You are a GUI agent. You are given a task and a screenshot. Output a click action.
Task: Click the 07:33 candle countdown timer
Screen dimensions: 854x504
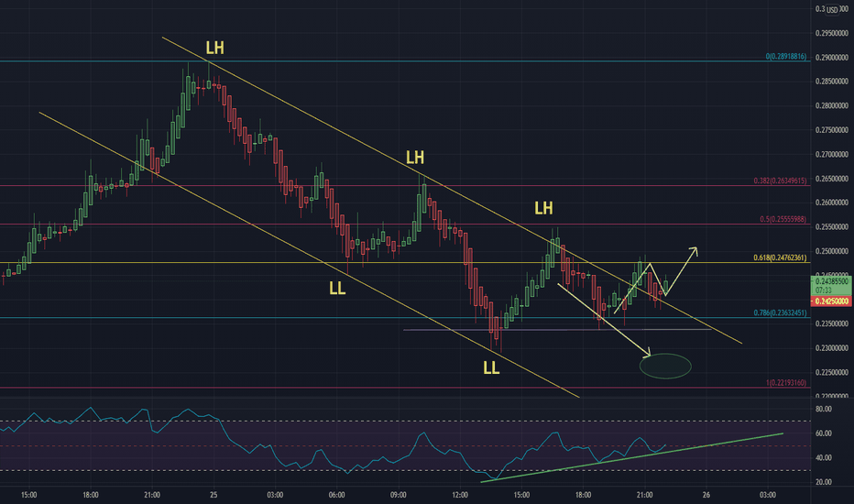pyautogui.click(x=823, y=291)
